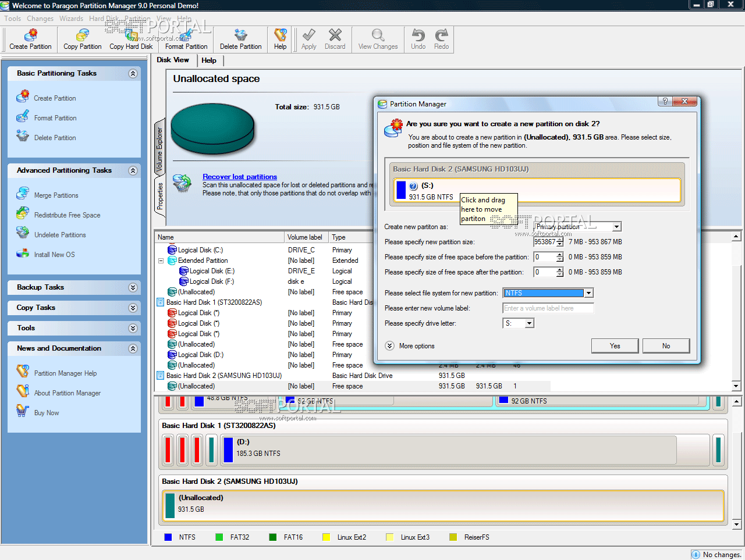Click the Linux Ext2 yellow legend swatch
The height and width of the screenshot is (560, 745).
pyautogui.click(x=326, y=537)
